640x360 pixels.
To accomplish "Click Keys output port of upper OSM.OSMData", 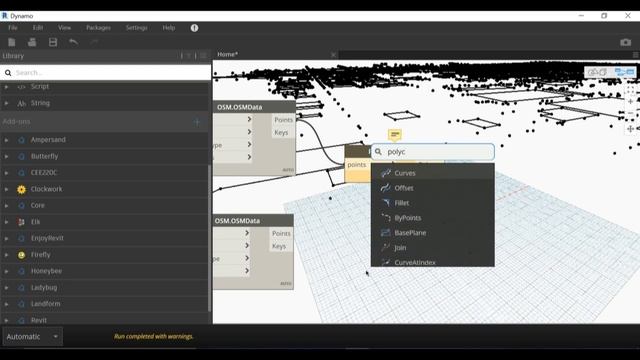I will 281,133.
